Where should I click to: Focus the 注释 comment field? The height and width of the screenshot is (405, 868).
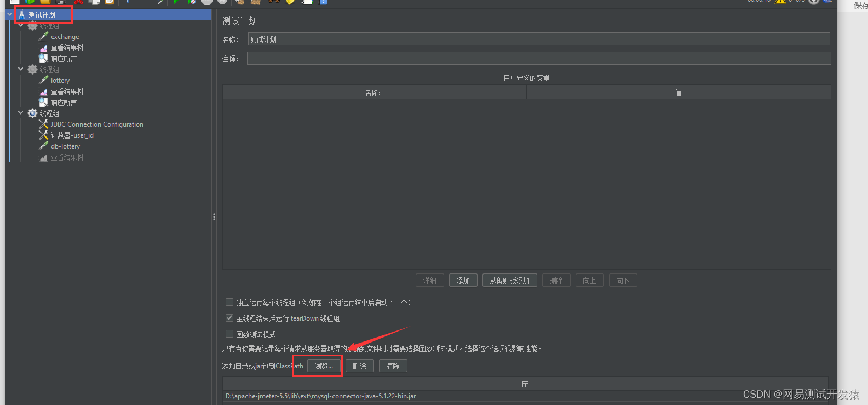click(x=539, y=58)
